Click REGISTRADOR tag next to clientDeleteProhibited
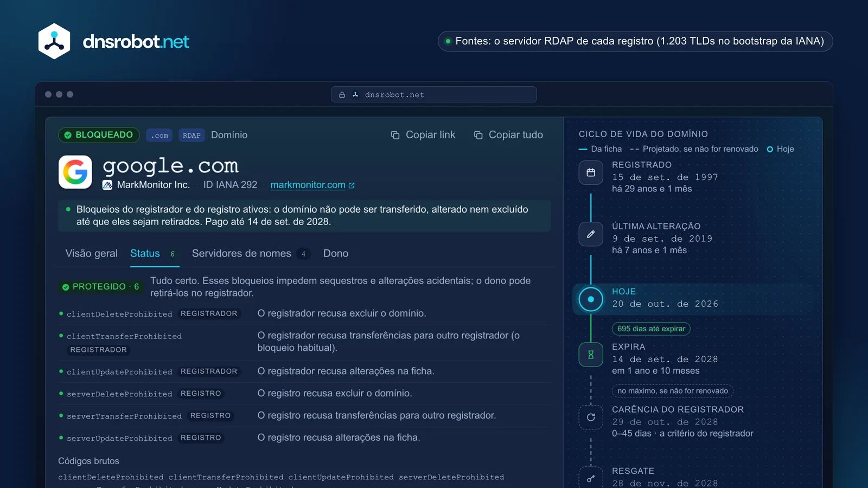The height and width of the screenshot is (488, 868). (209, 313)
